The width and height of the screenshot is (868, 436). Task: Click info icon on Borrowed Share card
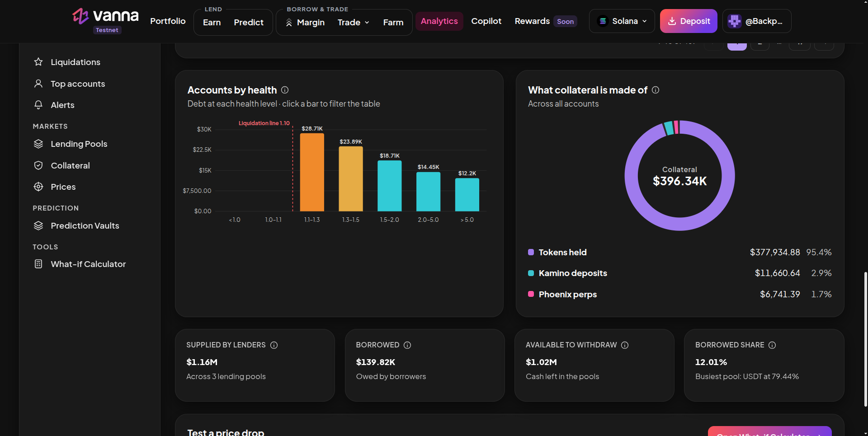click(772, 345)
